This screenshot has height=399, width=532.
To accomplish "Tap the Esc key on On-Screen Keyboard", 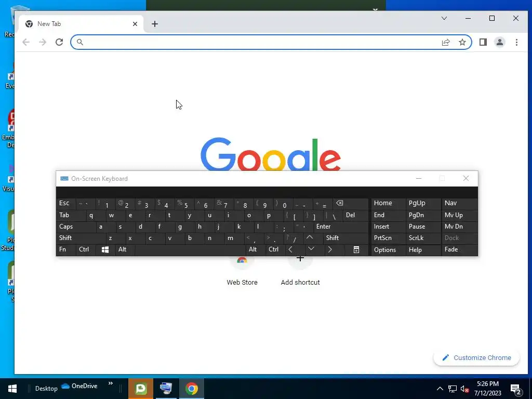I will [x=66, y=204].
